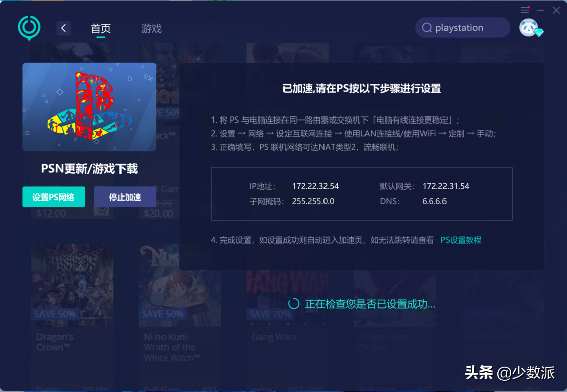Open the PS设置教程 link
This screenshot has height=392, width=567.
(x=461, y=240)
